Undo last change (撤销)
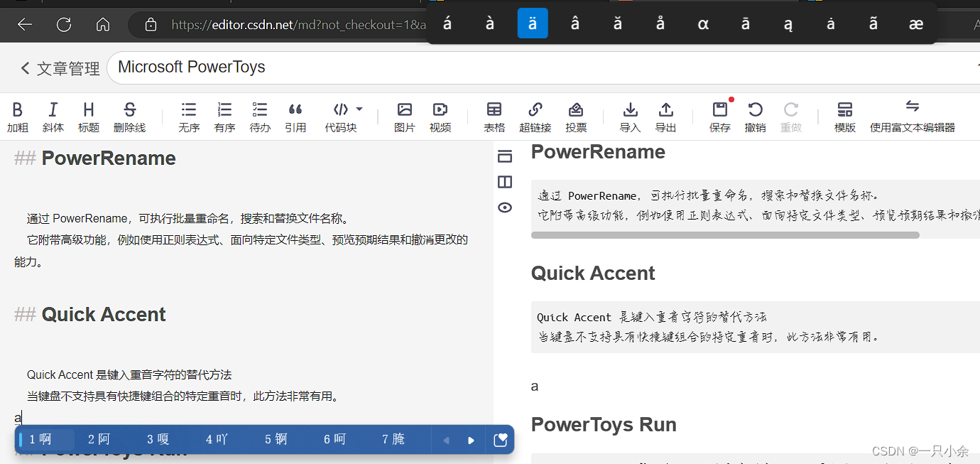980x464 pixels. point(756,117)
